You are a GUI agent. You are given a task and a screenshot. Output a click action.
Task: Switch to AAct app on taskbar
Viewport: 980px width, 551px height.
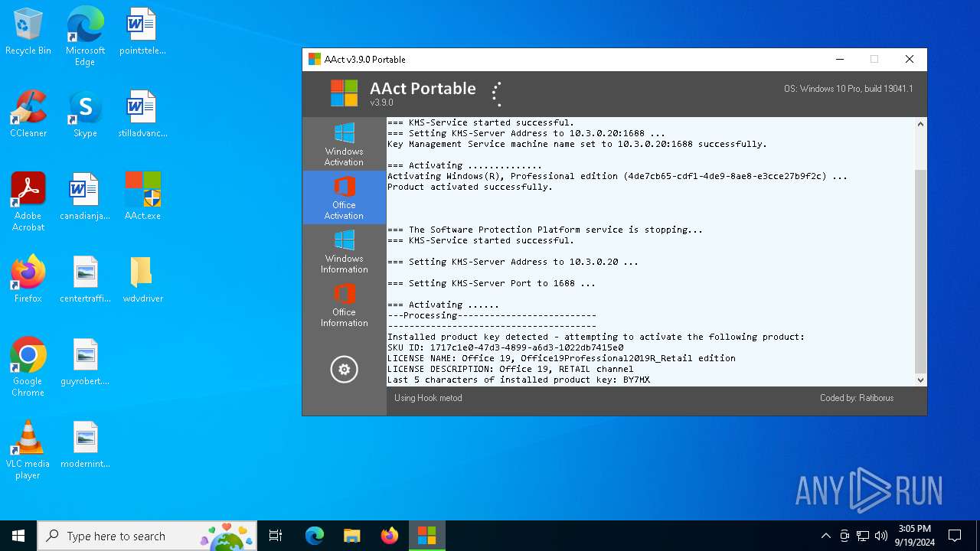(426, 536)
